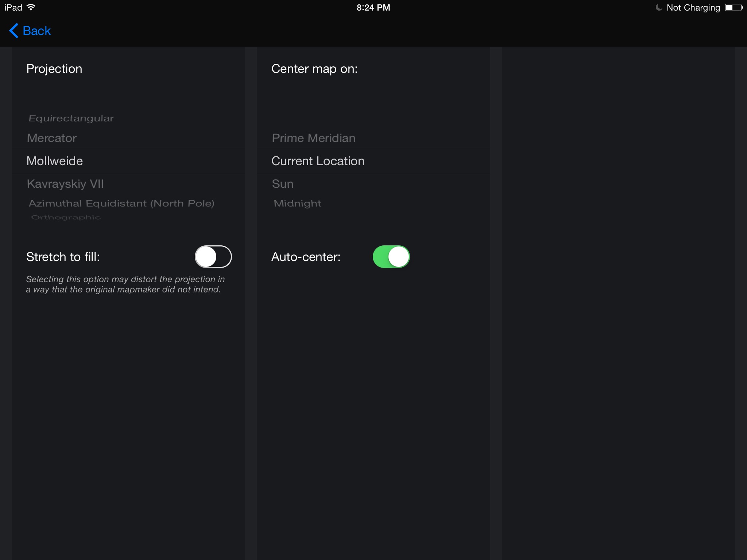Screen dimensions: 747x560
Task: Tap the battery indicator icon
Action: click(733, 8)
